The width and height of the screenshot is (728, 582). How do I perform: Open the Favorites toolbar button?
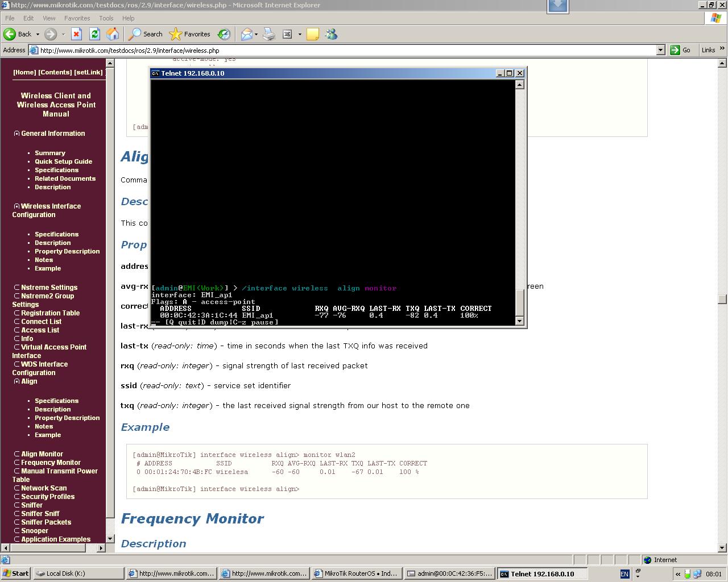click(190, 34)
